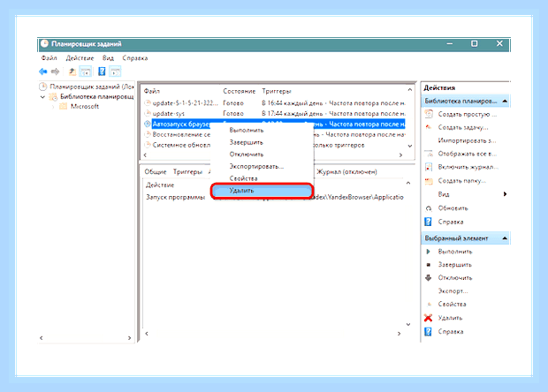The image size is (548, 392).
Task: Click left tree pane scroll right arrow
Action: point(129,338)
